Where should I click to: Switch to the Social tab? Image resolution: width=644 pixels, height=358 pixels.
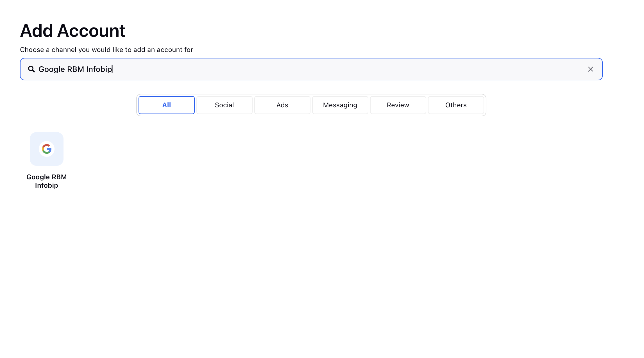point(225,105)
